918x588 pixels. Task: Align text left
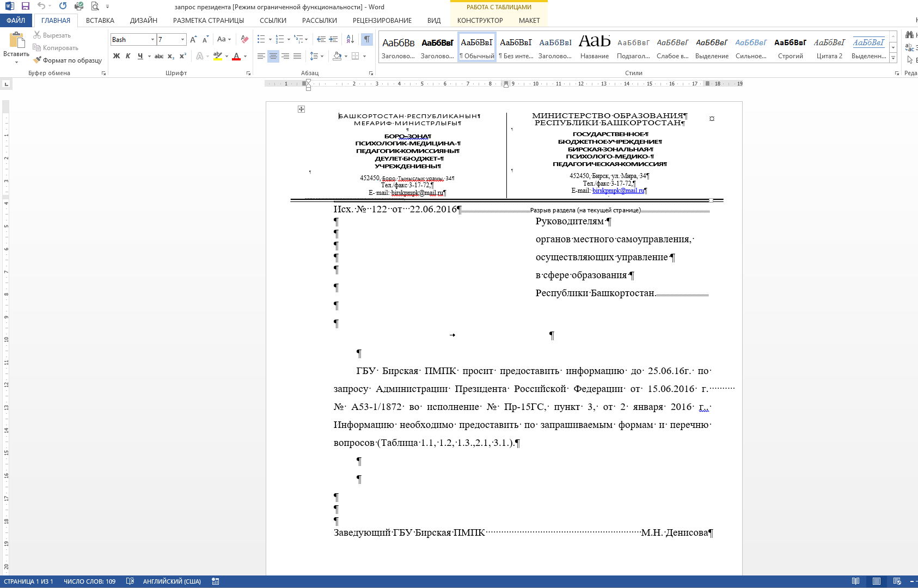(x=261, y=56)
